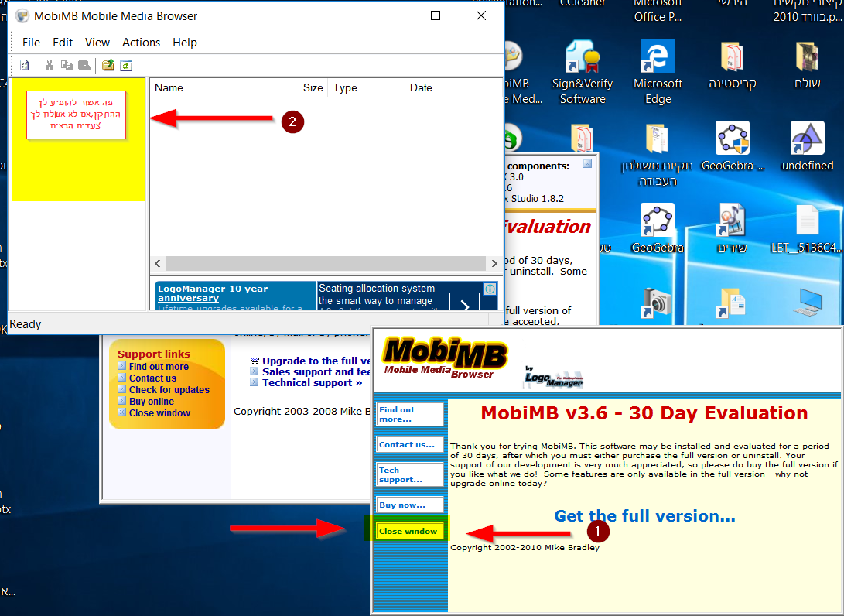
Task: Click the ad info icon in banner
Action: click(x=490, y=289)
